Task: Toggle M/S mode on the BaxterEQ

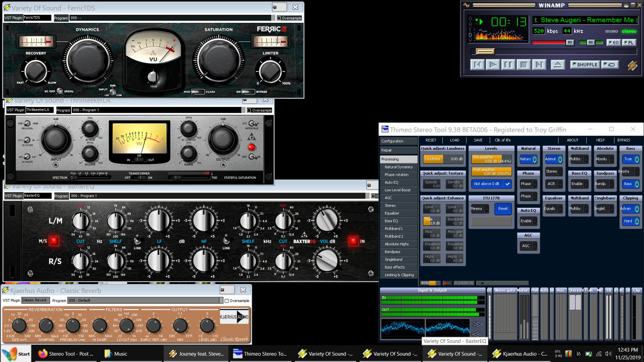Action: [53, 240]
